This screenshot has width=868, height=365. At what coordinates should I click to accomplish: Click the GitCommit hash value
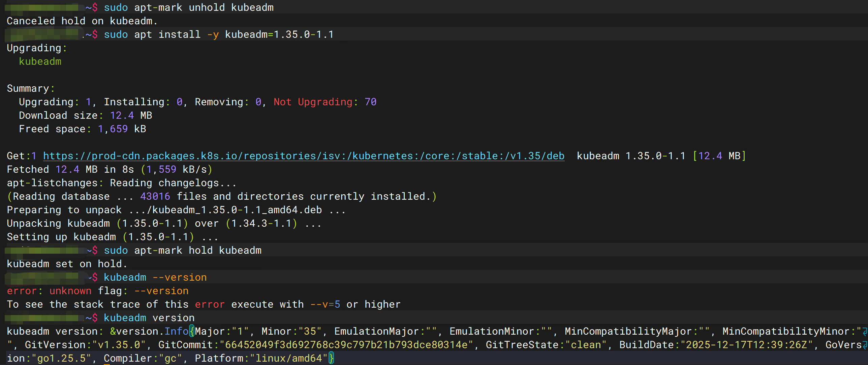[346, 345]
